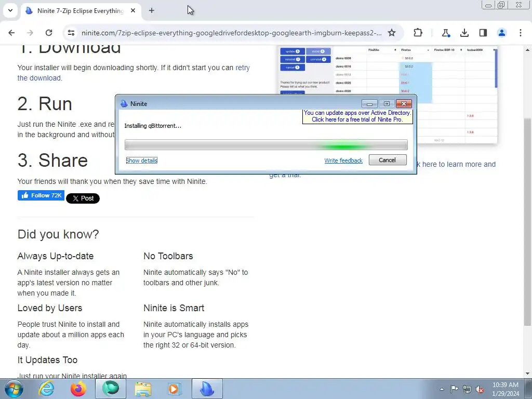The image size is (532, 399).
Task: Click the 3. Share heading
Action: (x=52, y=160)
